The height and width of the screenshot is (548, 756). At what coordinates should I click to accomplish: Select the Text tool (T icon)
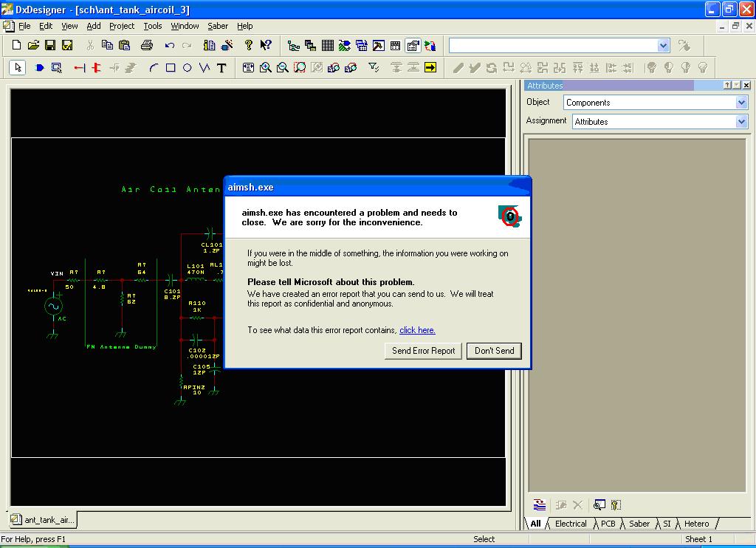pos(221,68)
